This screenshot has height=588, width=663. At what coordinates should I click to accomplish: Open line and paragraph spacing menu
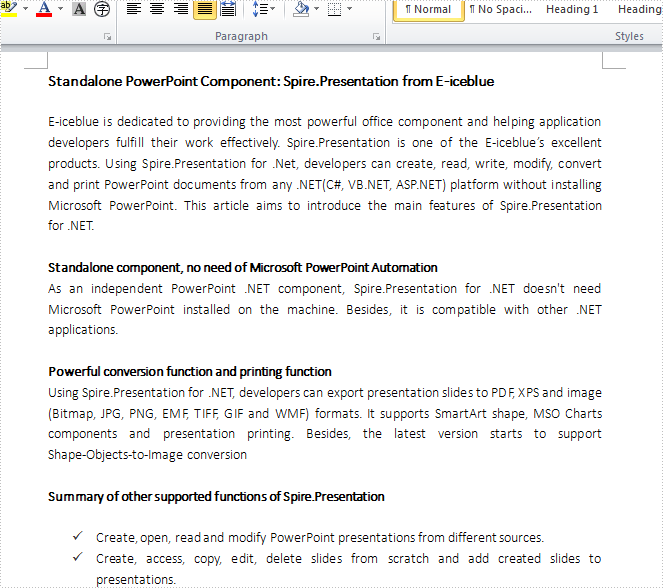[263, 9]
